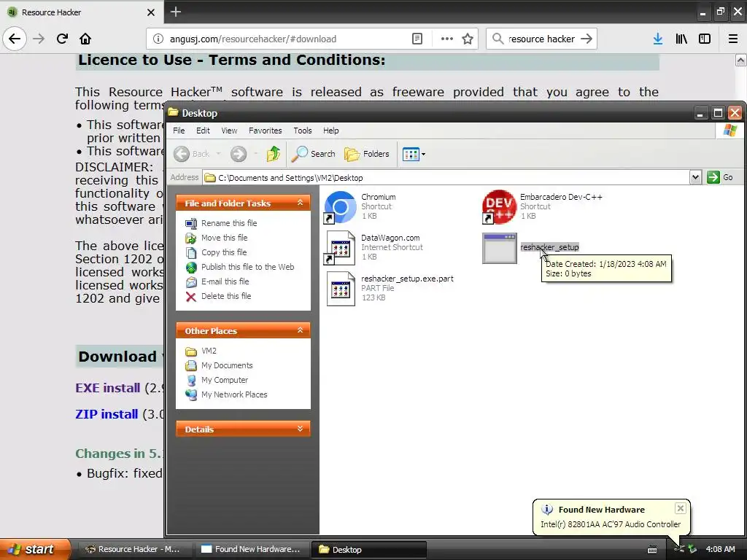Click disabled Back button in Explorer
747x560 pixels.
[192, 154]
